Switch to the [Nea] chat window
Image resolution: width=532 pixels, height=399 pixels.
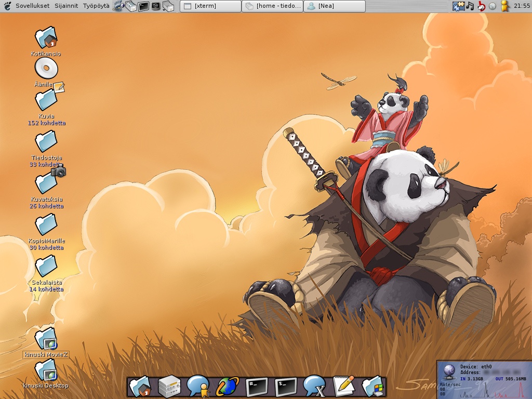tap(335, 6)
